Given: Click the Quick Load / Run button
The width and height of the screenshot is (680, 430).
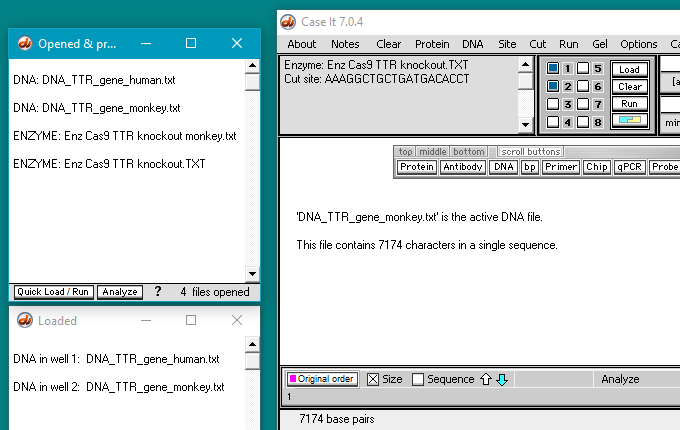Looking at the screenshot, I should 53,292.
